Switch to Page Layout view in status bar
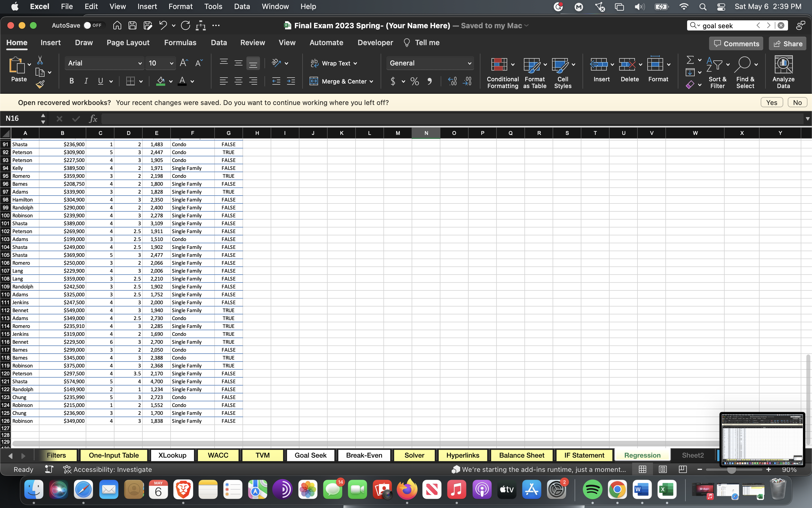 pyautogui.click(x=662, y=469)
